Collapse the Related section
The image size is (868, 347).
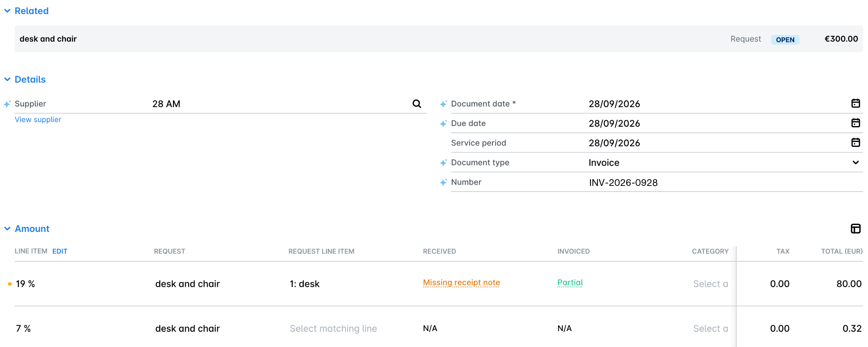tap(7, 11)
